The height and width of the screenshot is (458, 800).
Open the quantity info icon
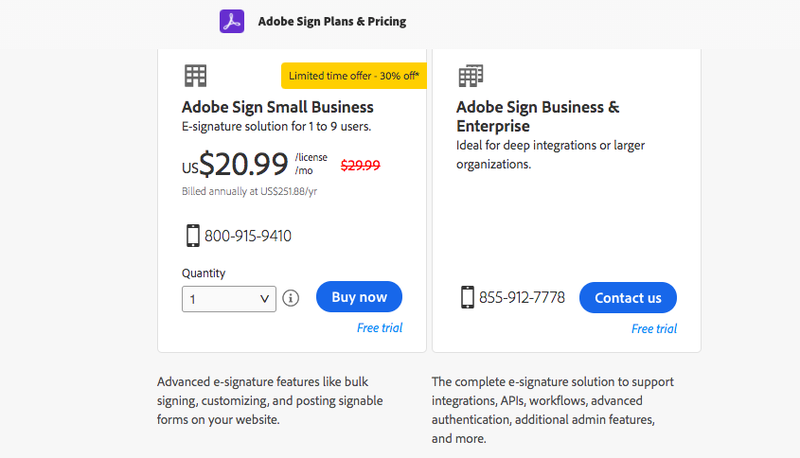(x=291, y=298)
